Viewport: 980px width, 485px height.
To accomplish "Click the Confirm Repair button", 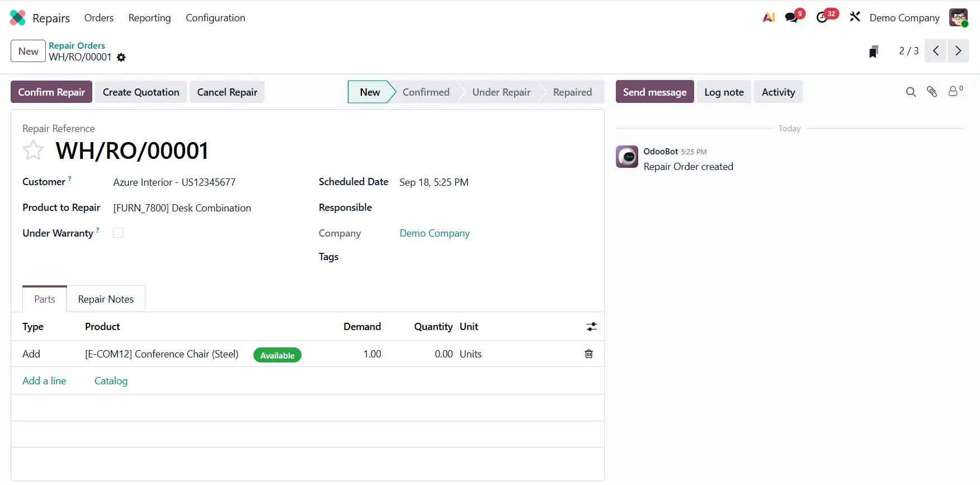I will [x=51, y=92].
